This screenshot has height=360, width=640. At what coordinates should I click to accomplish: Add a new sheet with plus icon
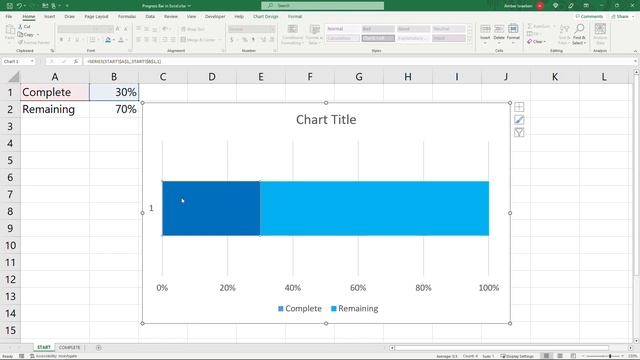[x=98, y=348]
